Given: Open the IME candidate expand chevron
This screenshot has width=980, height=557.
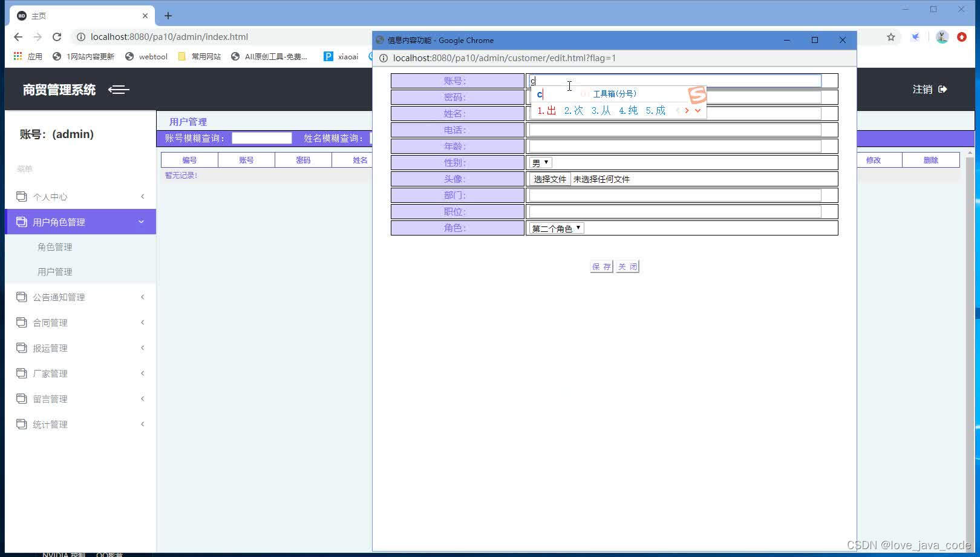Looking at the screenshot, I should point(697,110).
